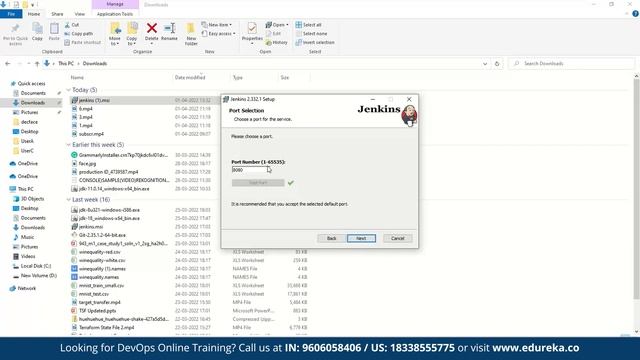
Task: Click Cancel in Jenkins Setup
Action: click(398, 238)
